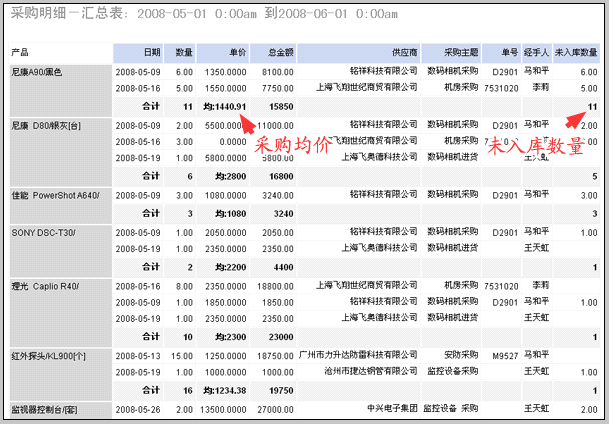Click the 日期 column header
The width and height of the screenshot is (609, 424).
[151, 51]
